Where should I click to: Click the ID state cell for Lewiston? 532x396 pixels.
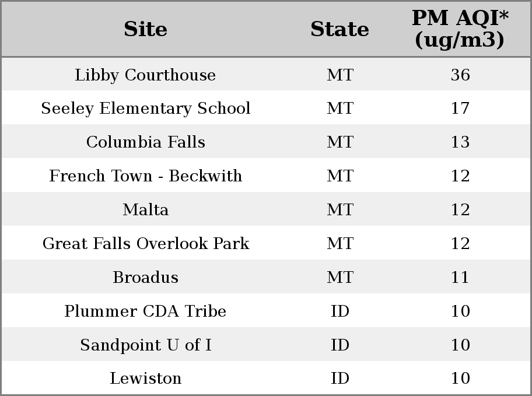click(x=340, y=379)
